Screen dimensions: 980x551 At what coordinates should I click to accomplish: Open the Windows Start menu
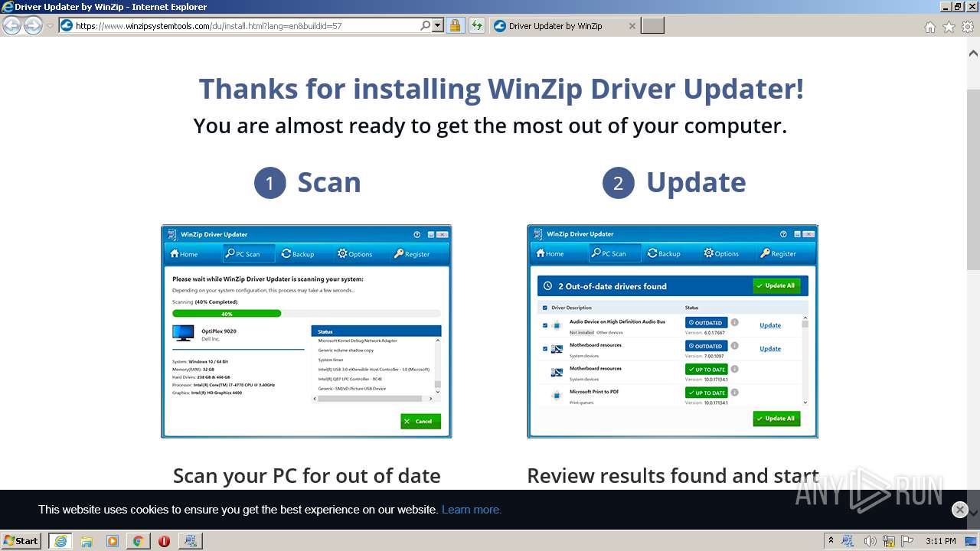[x=21, y=540]
